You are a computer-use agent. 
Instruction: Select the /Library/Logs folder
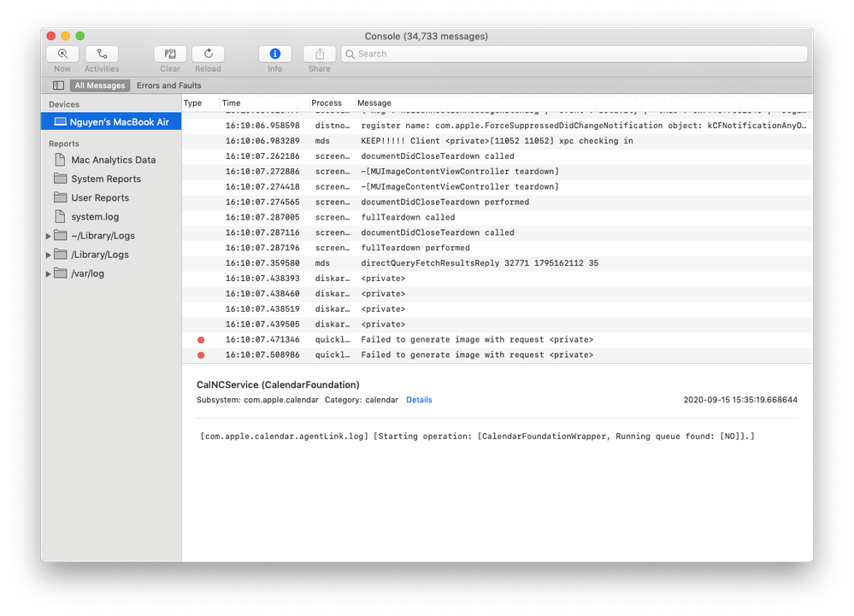[100, 255]
